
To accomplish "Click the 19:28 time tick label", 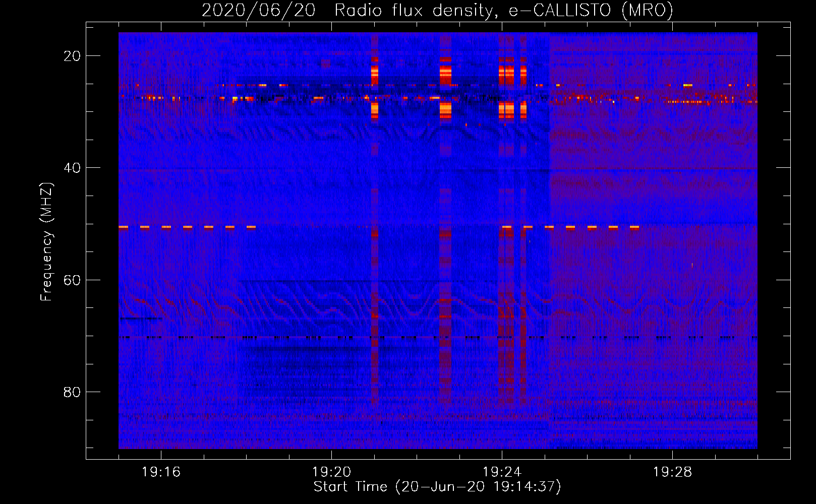I will click(x=672, y=472).
